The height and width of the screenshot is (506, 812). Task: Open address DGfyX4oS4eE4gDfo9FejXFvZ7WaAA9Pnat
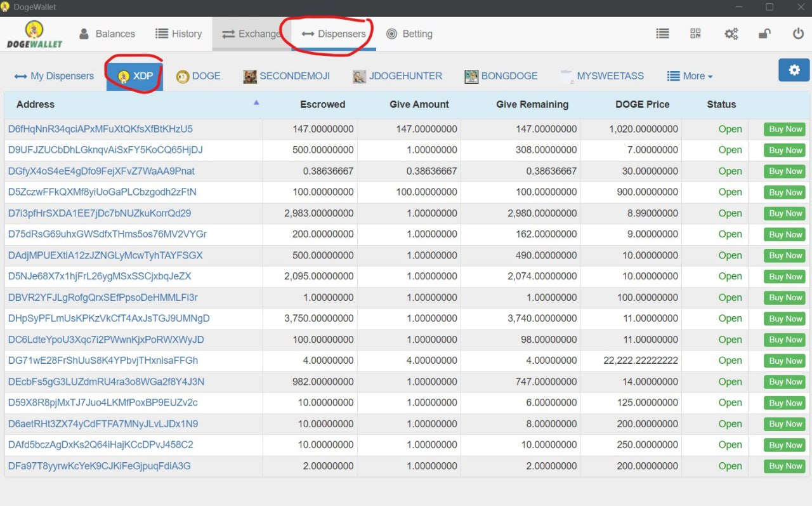click(x=101, y=171)
